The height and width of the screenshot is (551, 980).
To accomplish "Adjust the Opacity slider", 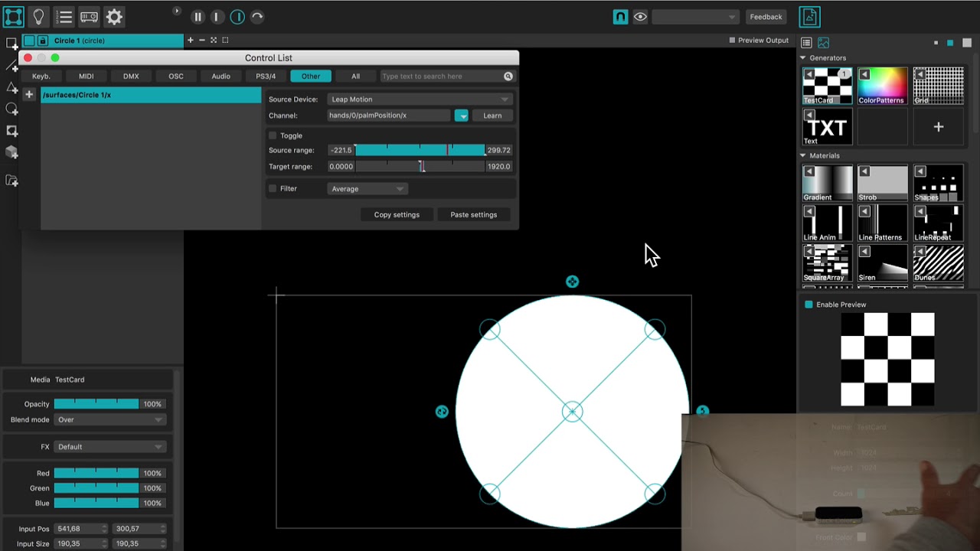I will 96,404.
